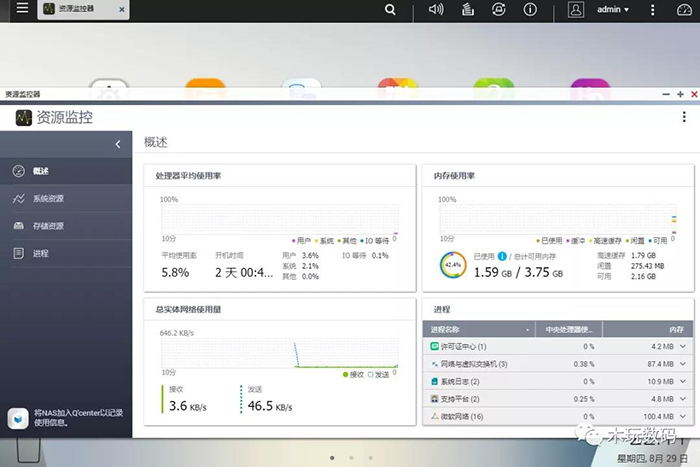
Task: Select 系统资源 in the sidebar
Action: pos(47,199)
